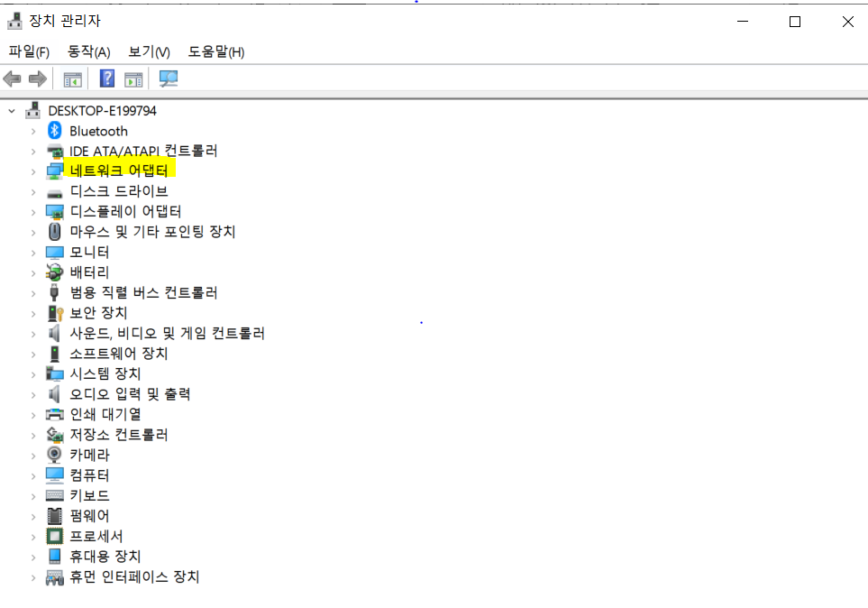Minimize the 장치 관리자 window

tap(743, 22)
